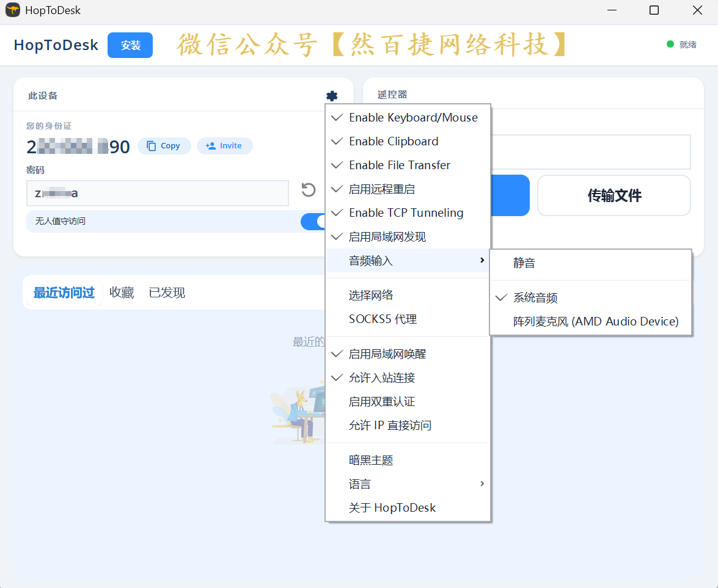
Task: Toggle the 无人值守访问 switch
Action: click(x=313, y=222)
